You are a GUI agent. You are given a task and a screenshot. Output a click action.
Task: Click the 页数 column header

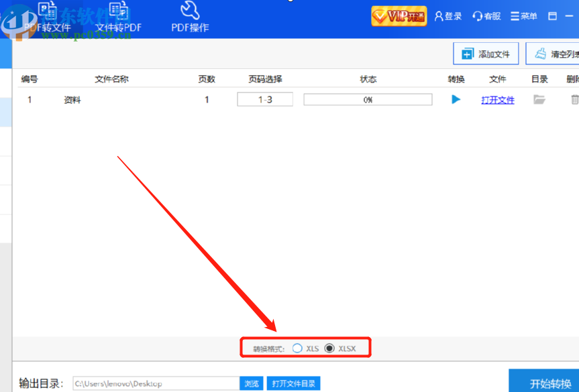pyautogui.click(x=207, y=78)
